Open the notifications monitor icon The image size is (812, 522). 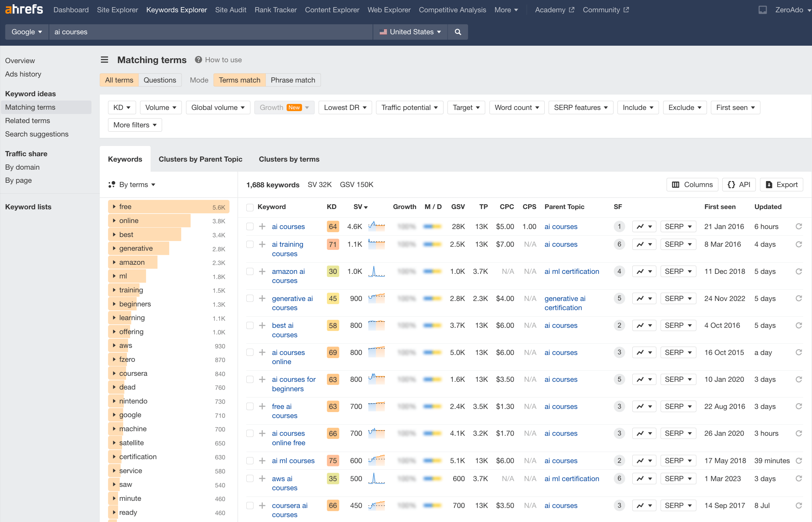(x=763, y=10)
